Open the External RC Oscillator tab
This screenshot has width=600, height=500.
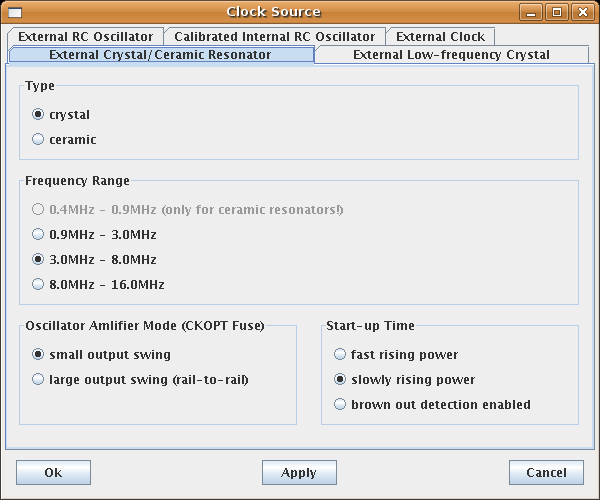coord(85,37)
